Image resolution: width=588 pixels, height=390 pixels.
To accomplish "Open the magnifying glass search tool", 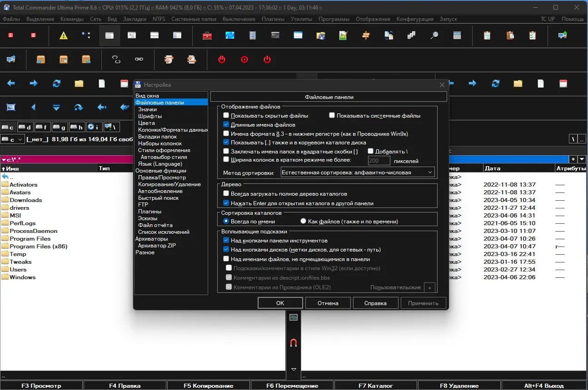I will point(434,35).
